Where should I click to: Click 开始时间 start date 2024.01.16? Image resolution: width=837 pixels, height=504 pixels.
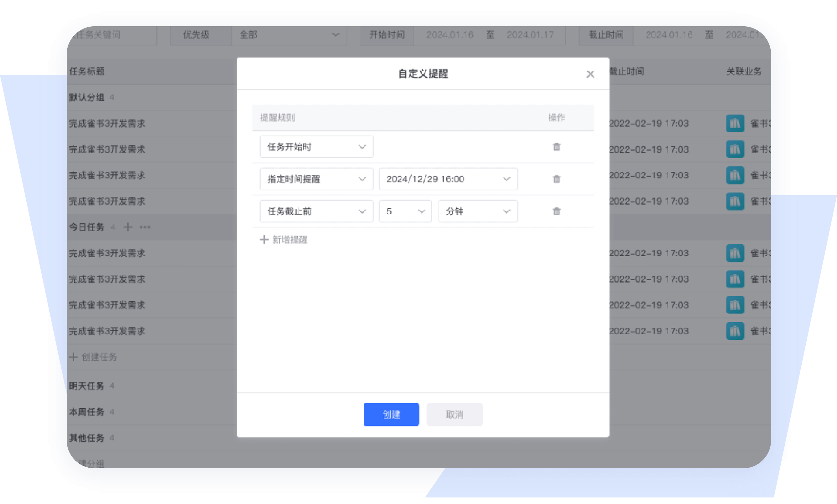pos(450,35)
